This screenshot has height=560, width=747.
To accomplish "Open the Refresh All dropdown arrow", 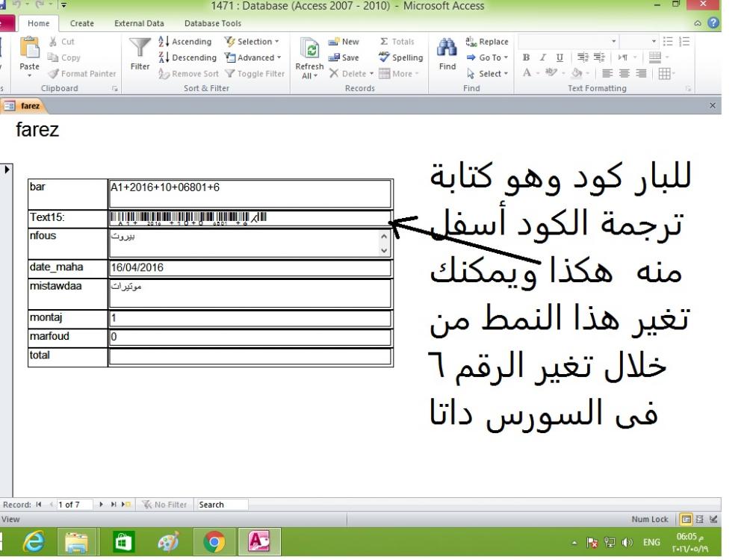I will 315,76.
